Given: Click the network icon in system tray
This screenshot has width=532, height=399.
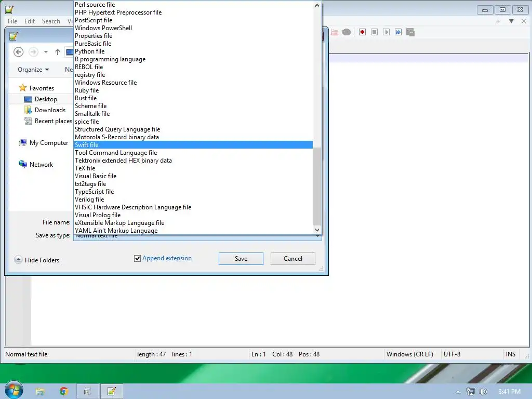Looking at the screenshot, I should pos(471,392).
